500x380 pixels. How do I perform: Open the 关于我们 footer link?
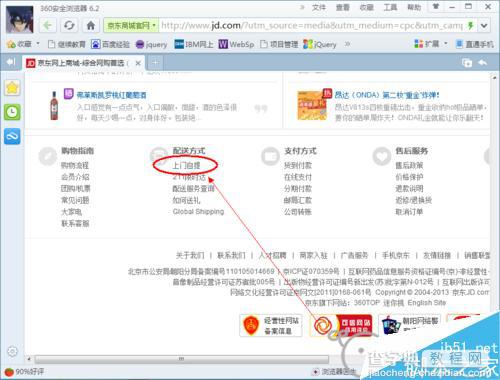190,255
